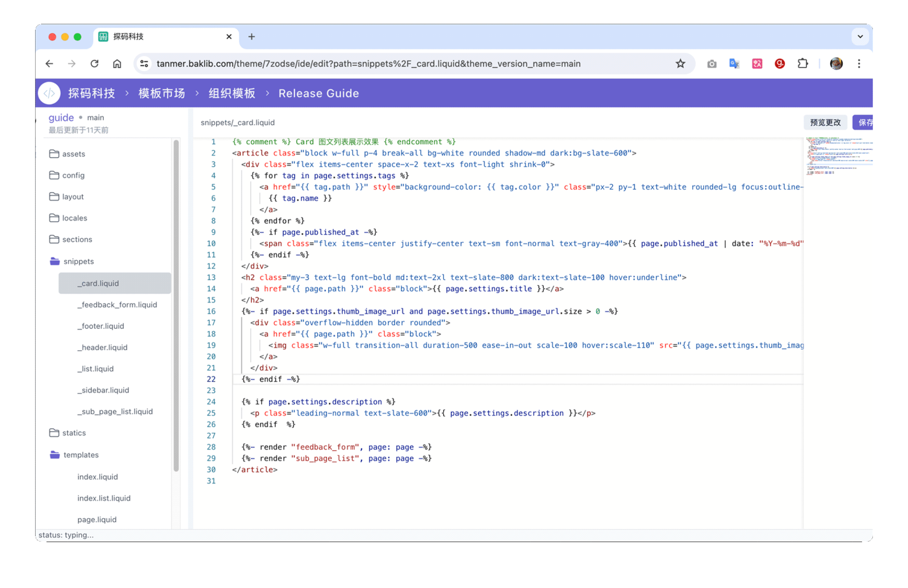908x588 pixels.
Task: Click the Google Translate extension icon
Action: [x=734, y=64]
